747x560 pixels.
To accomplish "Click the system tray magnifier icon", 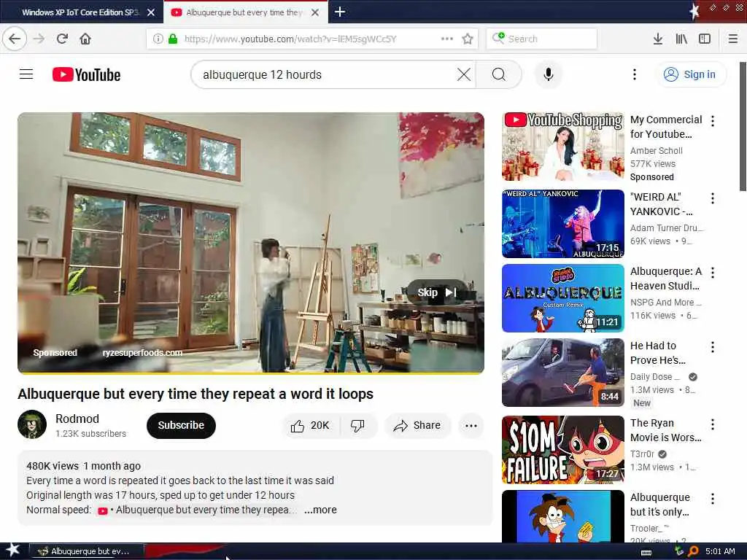I will click(693, 551).
